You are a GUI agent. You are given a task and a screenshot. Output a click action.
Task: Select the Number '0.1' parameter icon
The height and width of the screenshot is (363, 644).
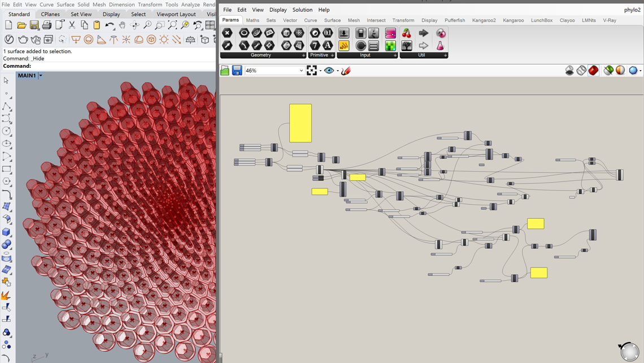point(327,33)
